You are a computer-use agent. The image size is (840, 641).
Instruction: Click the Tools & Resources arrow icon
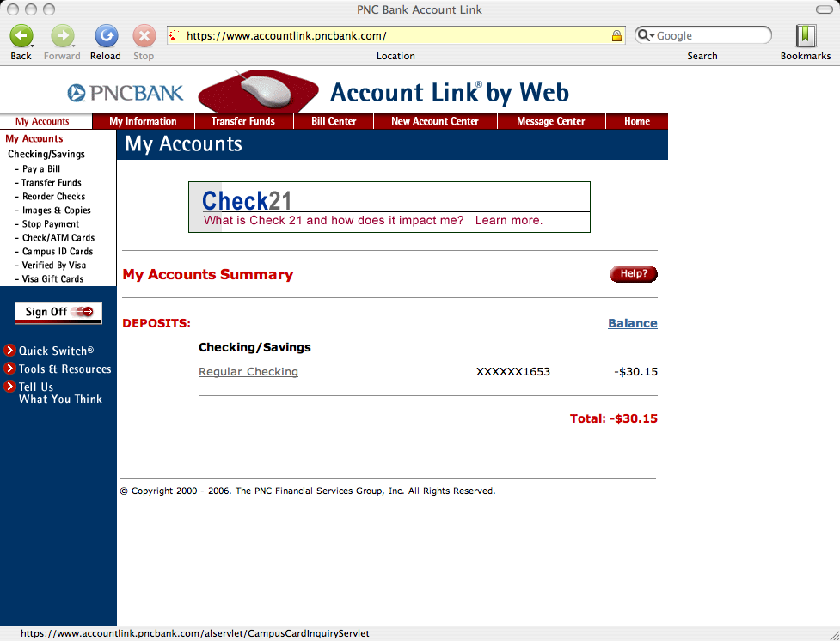pyautogui.click(x=9, y=369)
